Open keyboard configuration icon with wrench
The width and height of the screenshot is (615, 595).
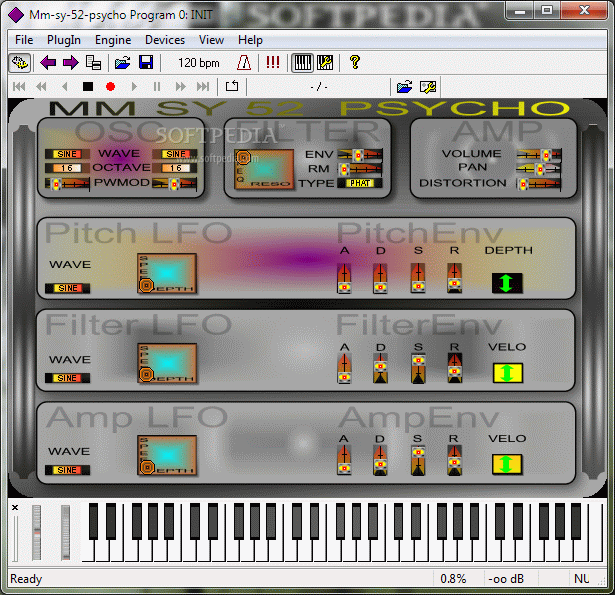tap(325, 63)
